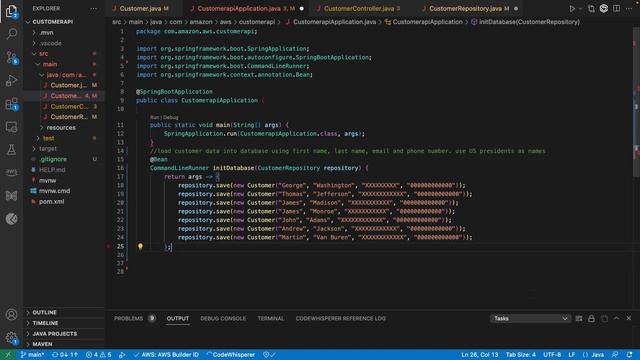Screen dimensions: 640x360
Task: Click the notifications bell in status bar
Action: (629, 355)
